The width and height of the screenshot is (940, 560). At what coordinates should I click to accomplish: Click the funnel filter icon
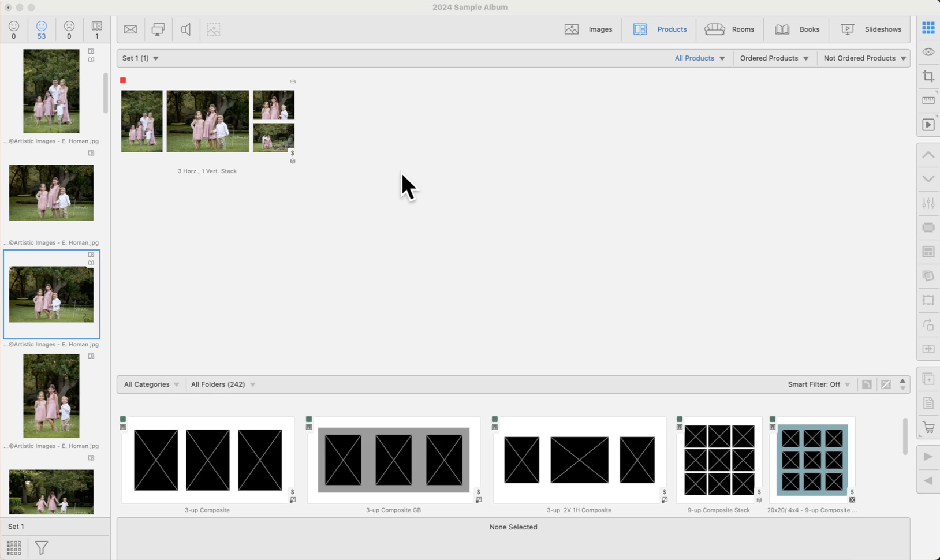(42, 547)
